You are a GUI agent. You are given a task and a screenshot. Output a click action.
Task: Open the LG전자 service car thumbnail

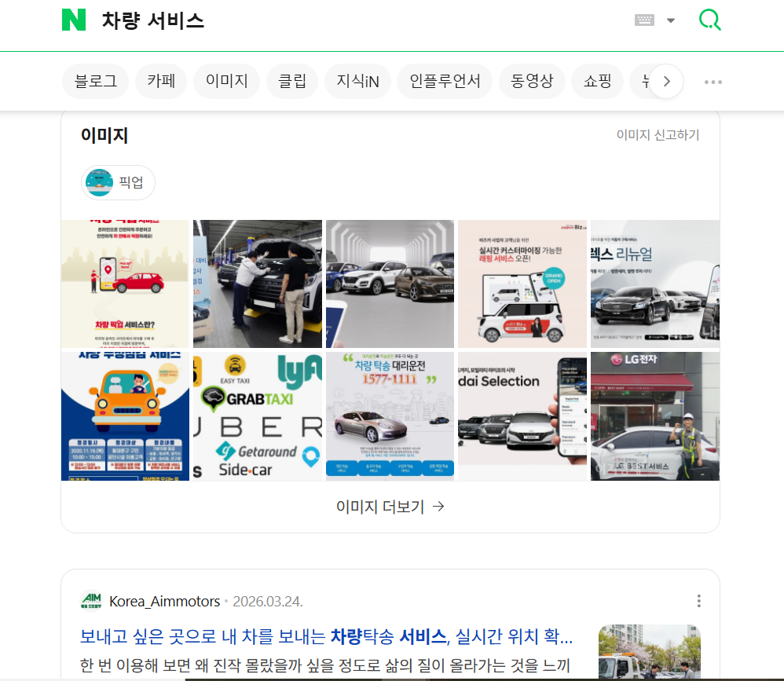tap(654, 416)
